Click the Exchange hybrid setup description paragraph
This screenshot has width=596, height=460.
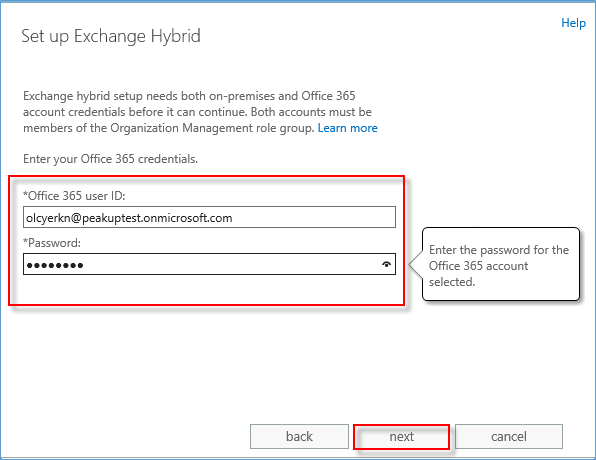coord(200,112)
